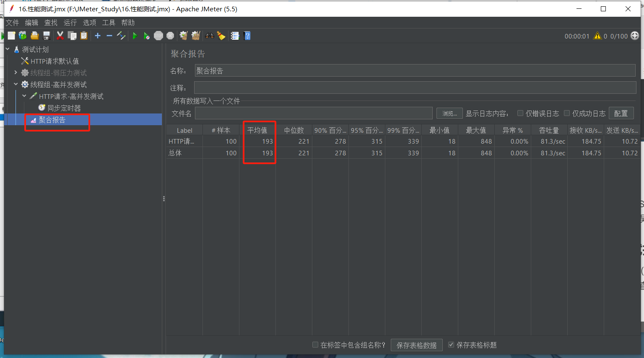Click the globe icon in the toolbar's right corner

coord(635,36)
